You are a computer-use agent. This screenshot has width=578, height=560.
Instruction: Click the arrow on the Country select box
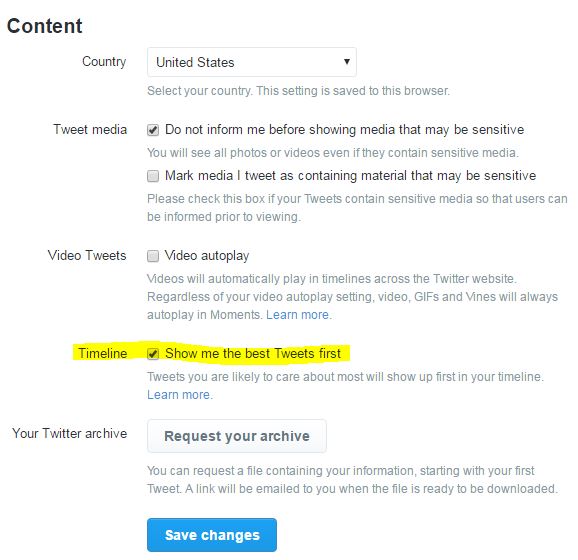pos(347,62)
